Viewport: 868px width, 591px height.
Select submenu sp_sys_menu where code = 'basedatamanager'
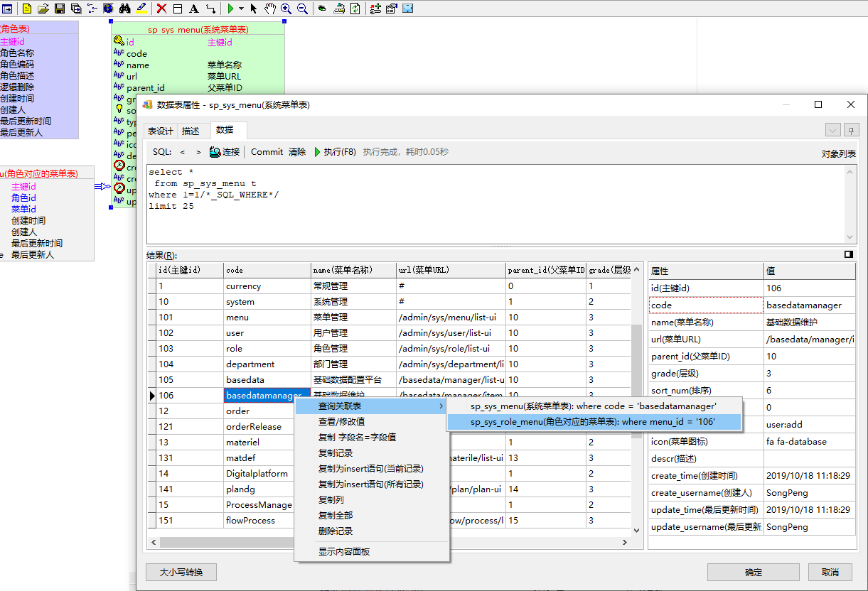594,406
